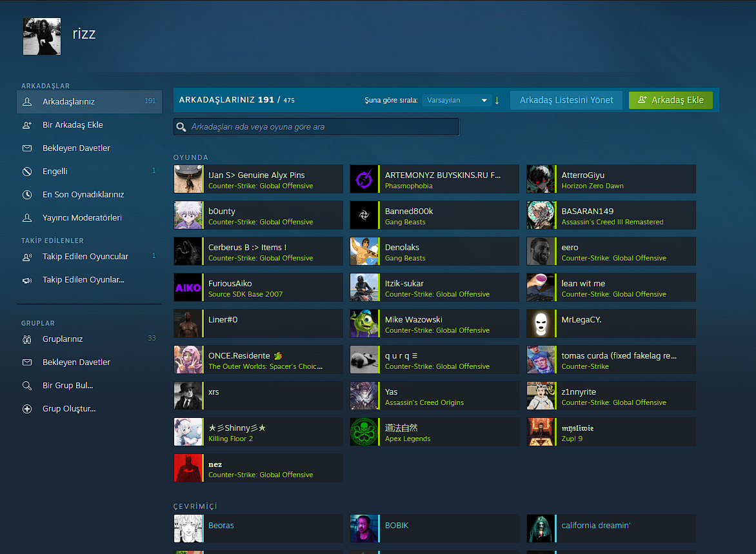756x554 pixels.
Task: Click the Engelli blocked icon
Action: (27, 171)
